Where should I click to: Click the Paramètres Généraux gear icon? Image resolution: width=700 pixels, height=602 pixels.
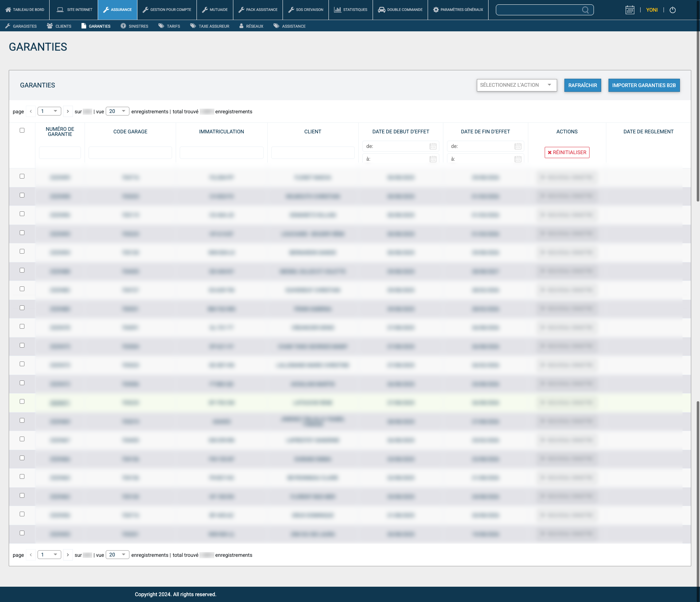click(436, 10)
